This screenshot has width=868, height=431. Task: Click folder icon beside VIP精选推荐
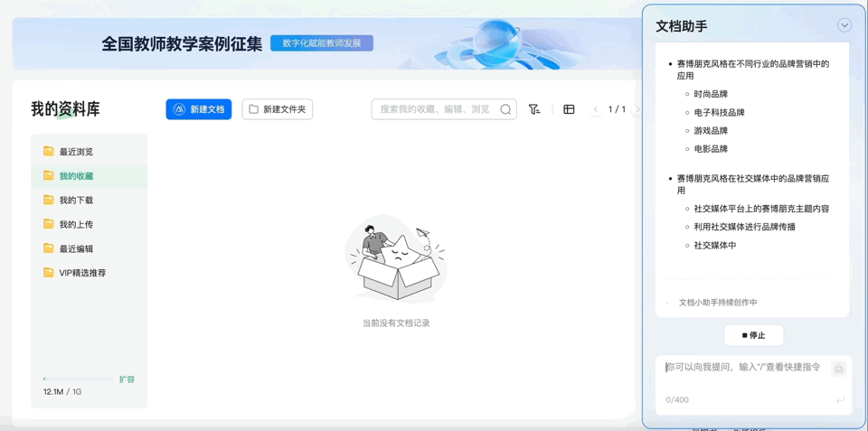pyautogui.click(x=49, y=272)
